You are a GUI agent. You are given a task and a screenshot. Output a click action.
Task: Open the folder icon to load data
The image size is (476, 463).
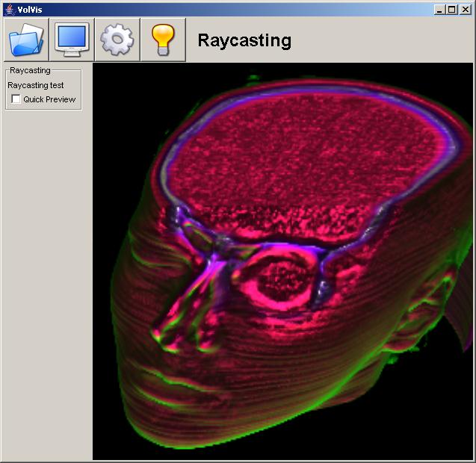(x=26, y=40)
